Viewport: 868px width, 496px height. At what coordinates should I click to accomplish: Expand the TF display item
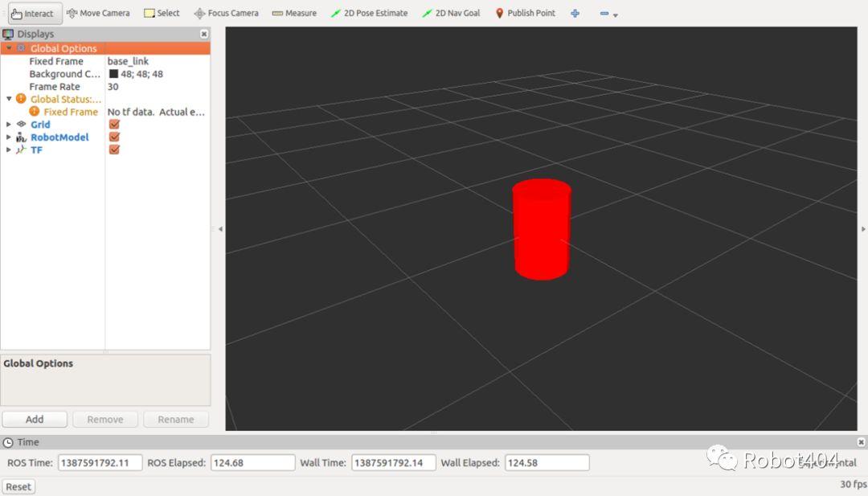pyautogui.click(x=8, y=150)
